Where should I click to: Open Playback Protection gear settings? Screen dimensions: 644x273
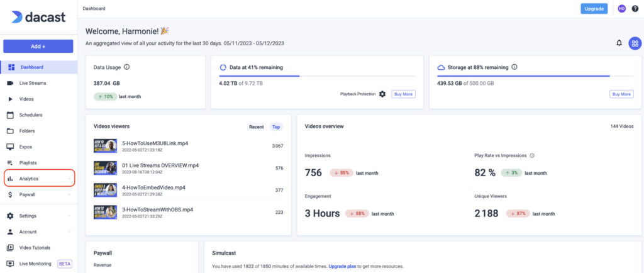(382, 94)
